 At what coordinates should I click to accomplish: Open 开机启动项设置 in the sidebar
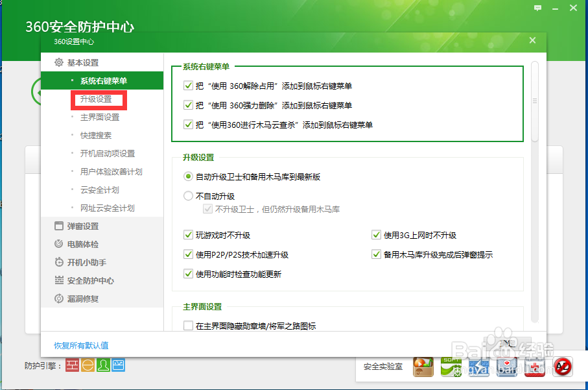point(108,154)
